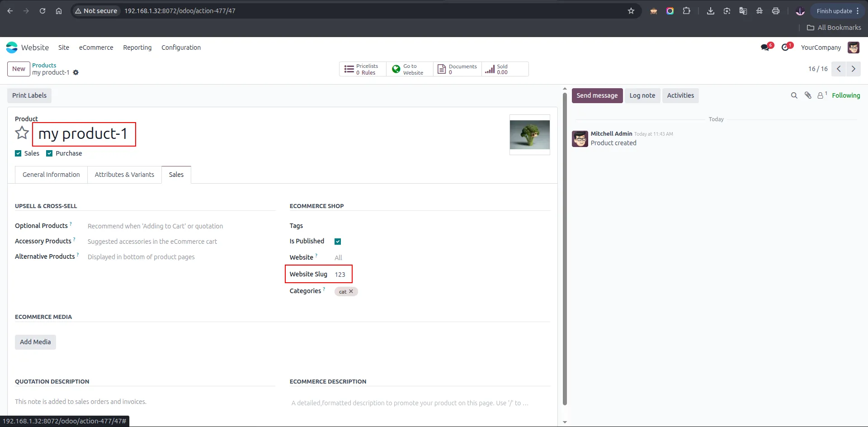
Task: Expand the Configuration menu
Action: click(181, 47)
